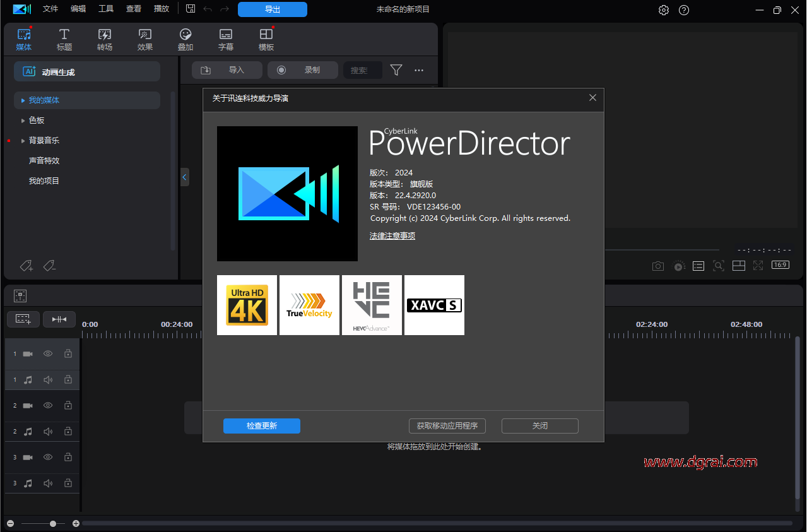Click the media search input field

363,70
